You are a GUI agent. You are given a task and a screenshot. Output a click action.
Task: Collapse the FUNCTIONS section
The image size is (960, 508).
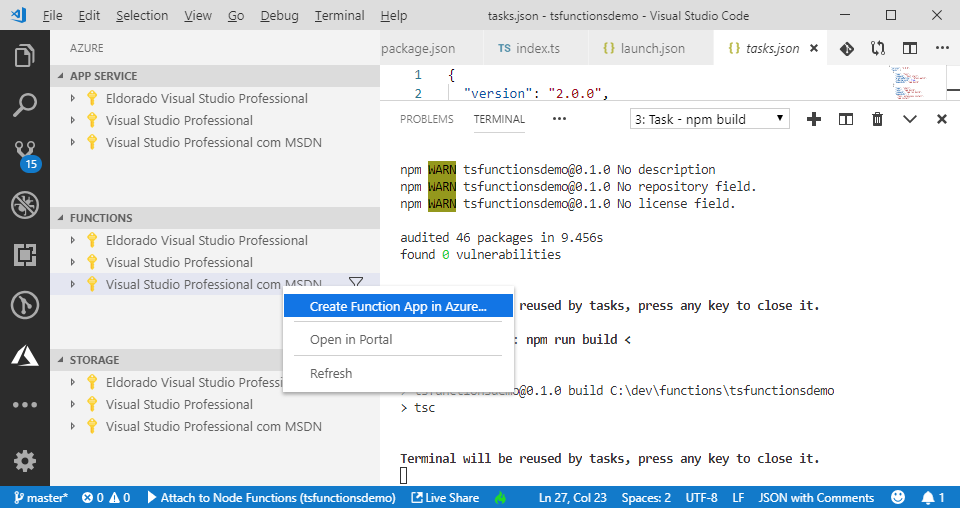(x=215, y=218)
